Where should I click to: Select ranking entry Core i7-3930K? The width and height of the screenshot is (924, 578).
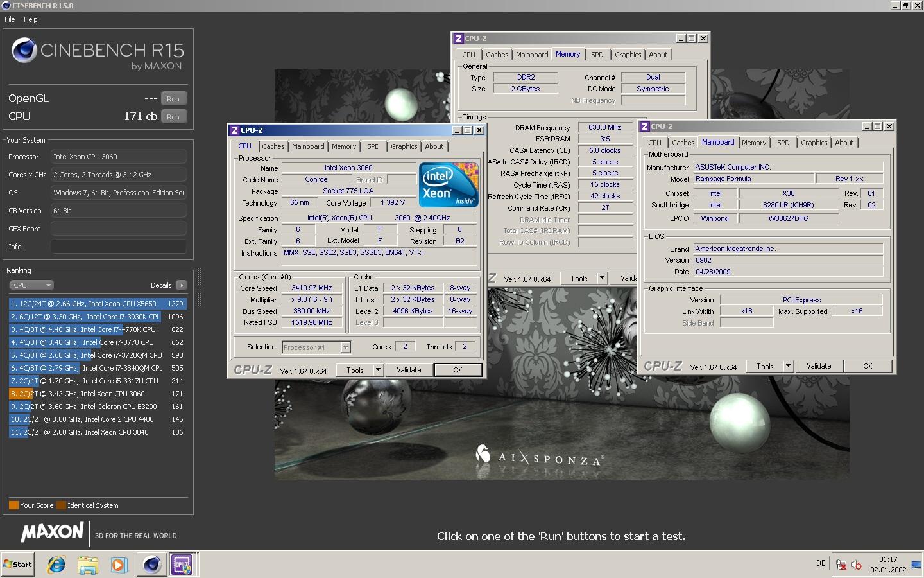[x=98, y=317]
